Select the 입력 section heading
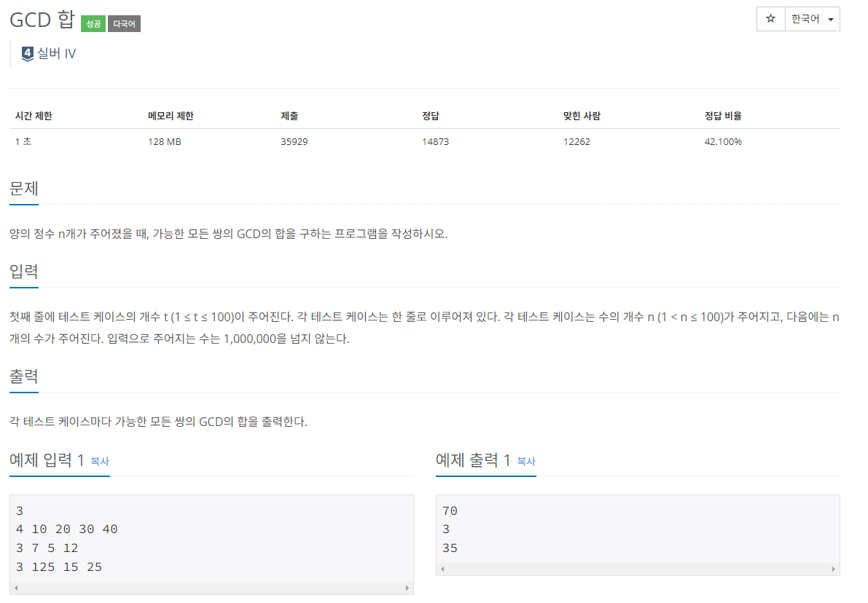 (23, 271)
